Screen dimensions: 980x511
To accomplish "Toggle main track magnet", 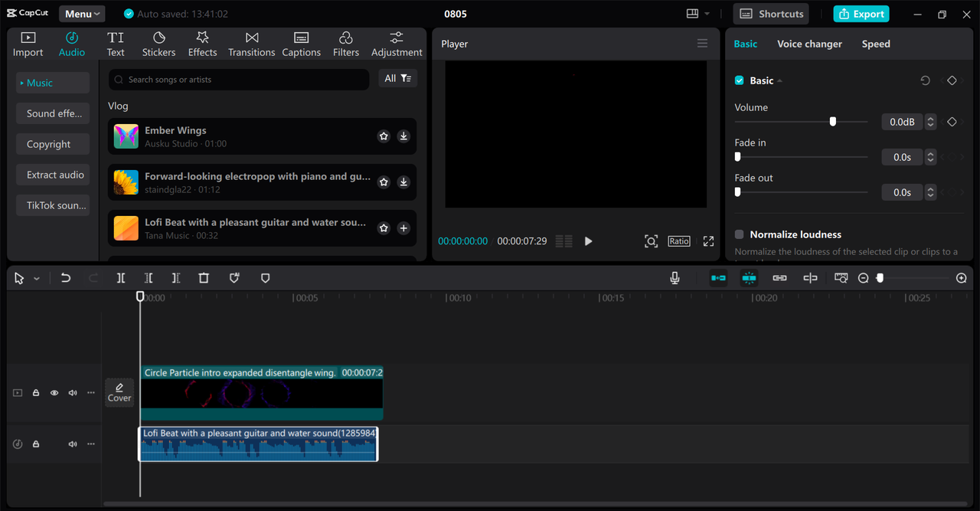I will coord(718,278).
